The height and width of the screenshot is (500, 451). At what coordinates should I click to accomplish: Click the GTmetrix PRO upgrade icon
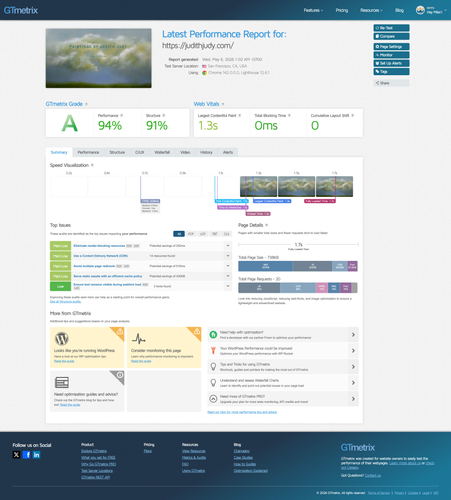coord(213,399)
